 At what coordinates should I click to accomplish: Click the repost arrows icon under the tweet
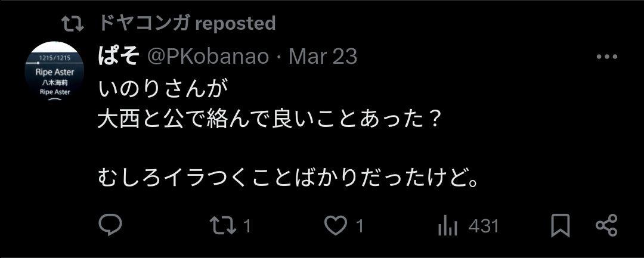224,226
